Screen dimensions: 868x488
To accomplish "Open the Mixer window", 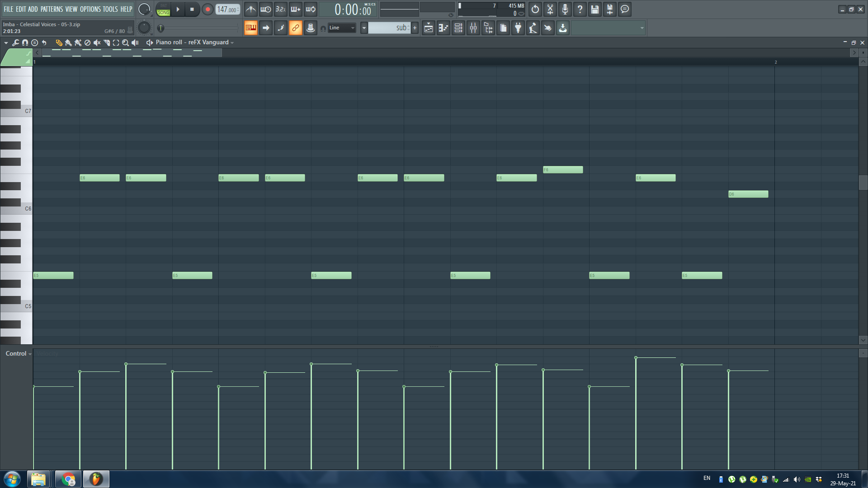I will click(473, 28).
